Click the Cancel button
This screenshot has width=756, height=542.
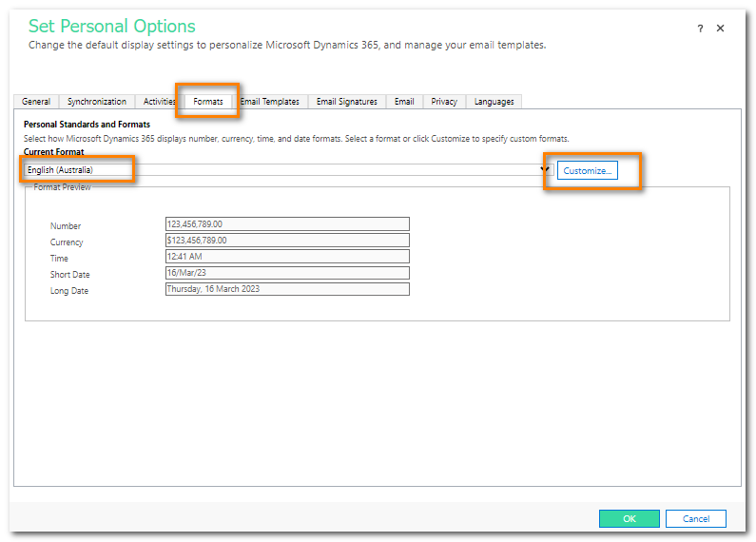[x=695, y=519]
